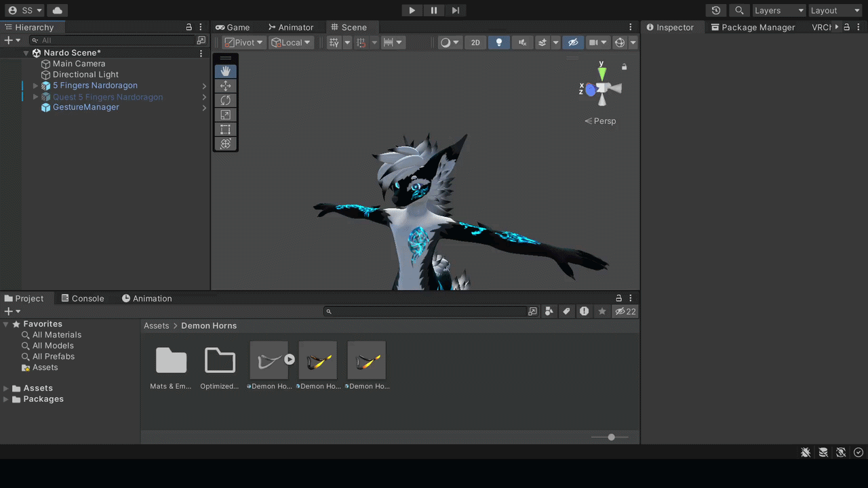The width and height of the screenshot is (868, 488).
Task: Toggle scene gizmo rotation lock
Action: (x=625, y=66)
